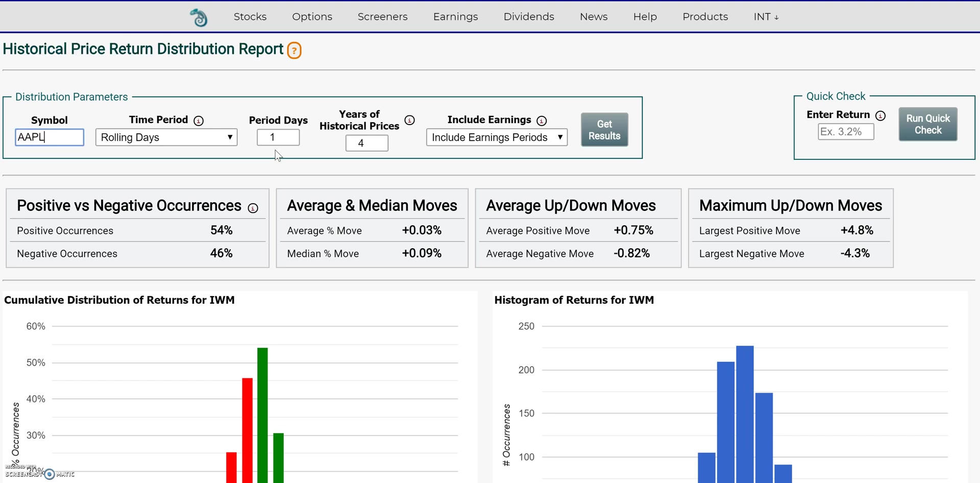Click the Run Quick Check button
This screenshot has height=483, width=980.
[927, 124]
